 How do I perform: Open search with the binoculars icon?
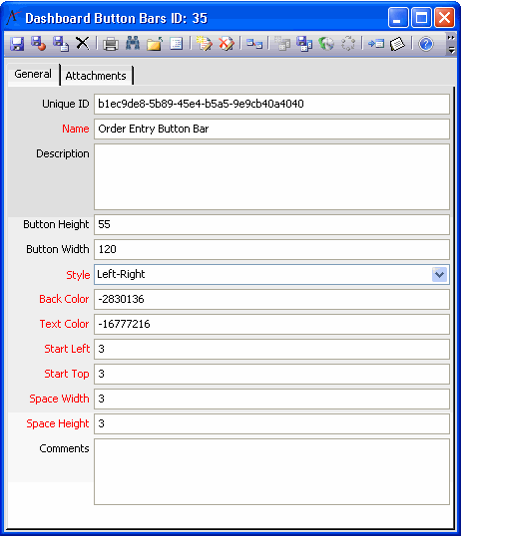click(x=133, y=44)
